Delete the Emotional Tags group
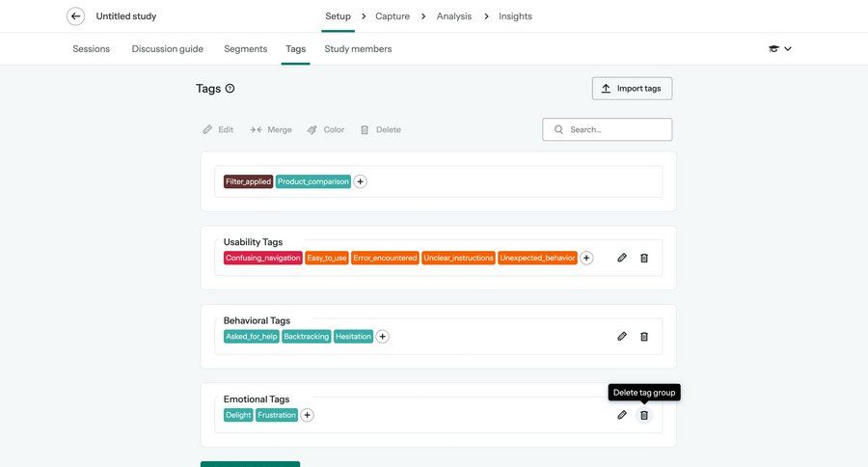The height and width of the screenshot is (467, 868). (644, 415)
